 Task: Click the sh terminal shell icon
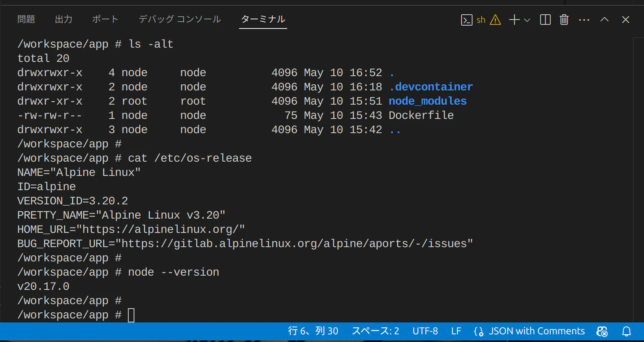pos(467,20)
